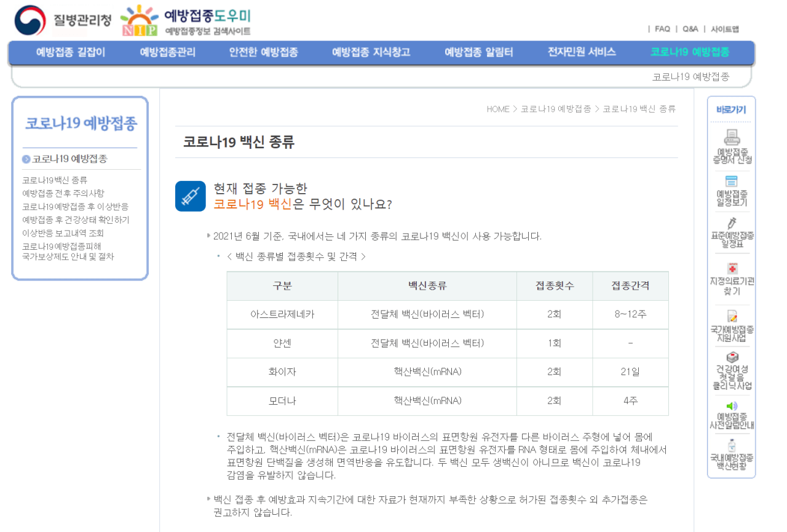
Task: Click the 4주 interval cell
Action: tap(631, 401)
